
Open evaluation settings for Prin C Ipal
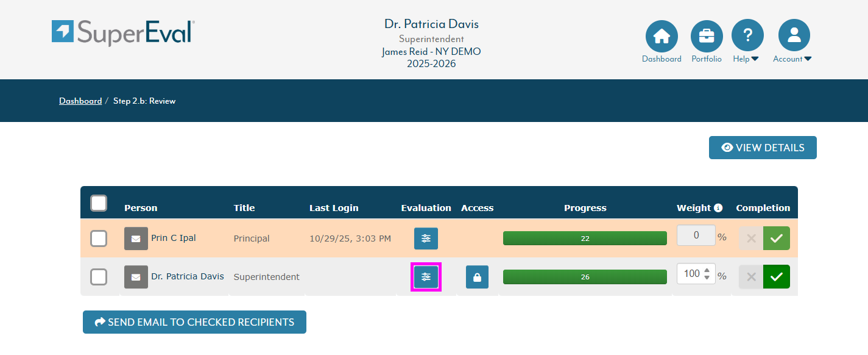pos(426,238)
